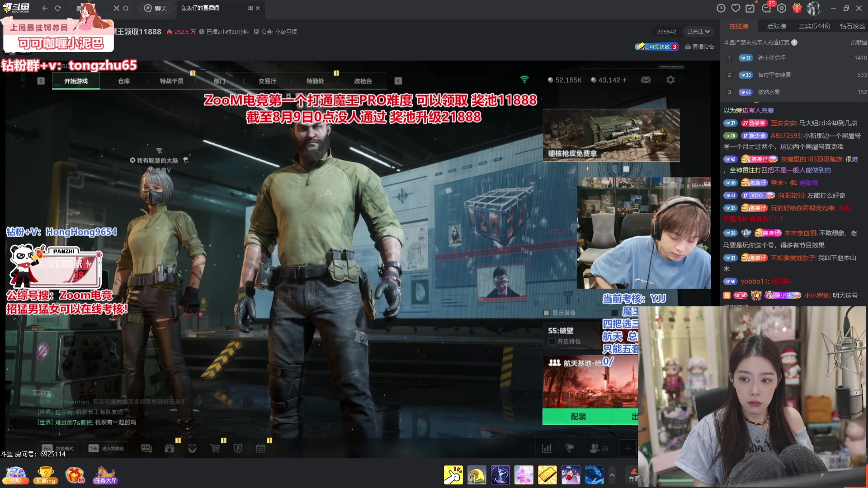Click 公会: 小象互娱 guild link
Viewport: 868px width, 488px height.
click(275, 32)
